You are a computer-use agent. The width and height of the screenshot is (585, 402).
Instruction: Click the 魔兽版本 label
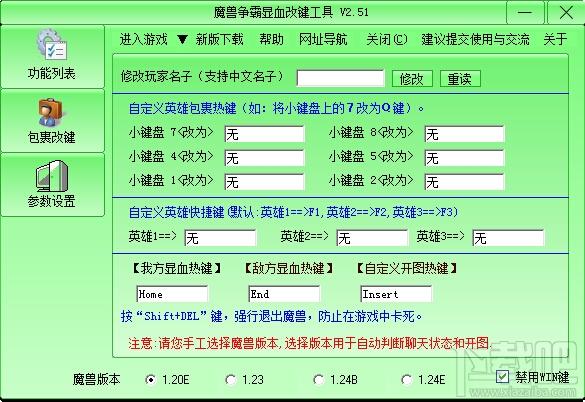coord(97,380)
